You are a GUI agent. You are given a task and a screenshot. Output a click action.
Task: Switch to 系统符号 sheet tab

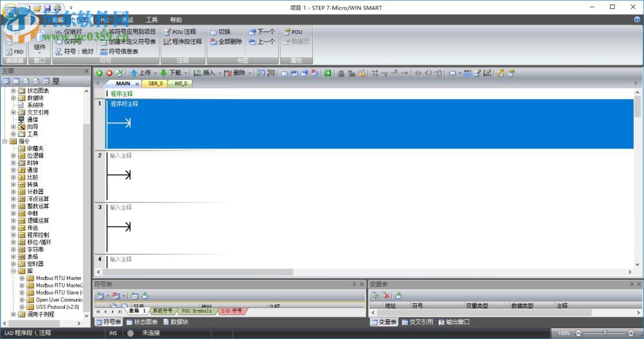pyautogui.click(x=162, y=311)
